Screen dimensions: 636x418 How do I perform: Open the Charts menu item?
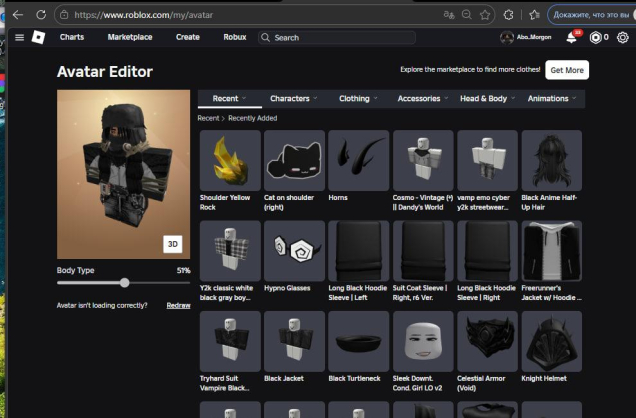(72, 37)
